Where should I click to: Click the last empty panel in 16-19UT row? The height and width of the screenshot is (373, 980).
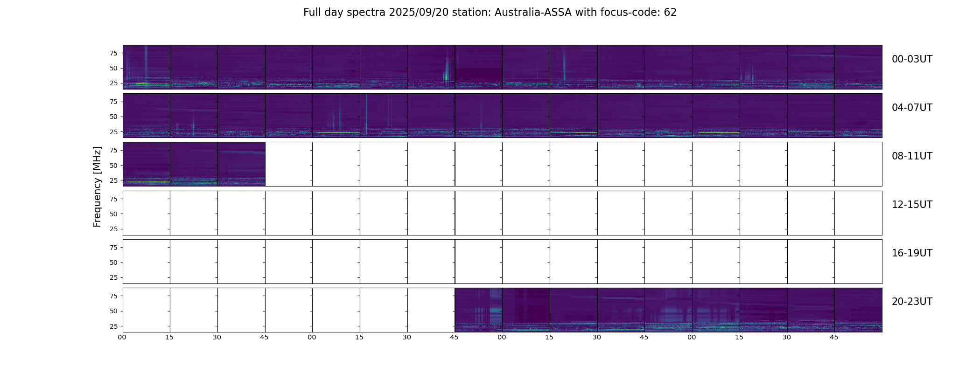(x=858, y=261)
